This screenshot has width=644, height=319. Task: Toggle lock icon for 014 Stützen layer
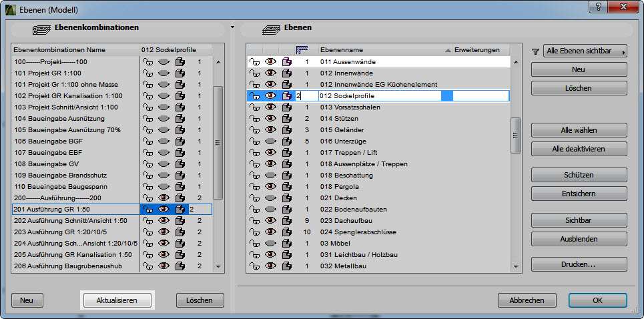(x=255, y=119)
